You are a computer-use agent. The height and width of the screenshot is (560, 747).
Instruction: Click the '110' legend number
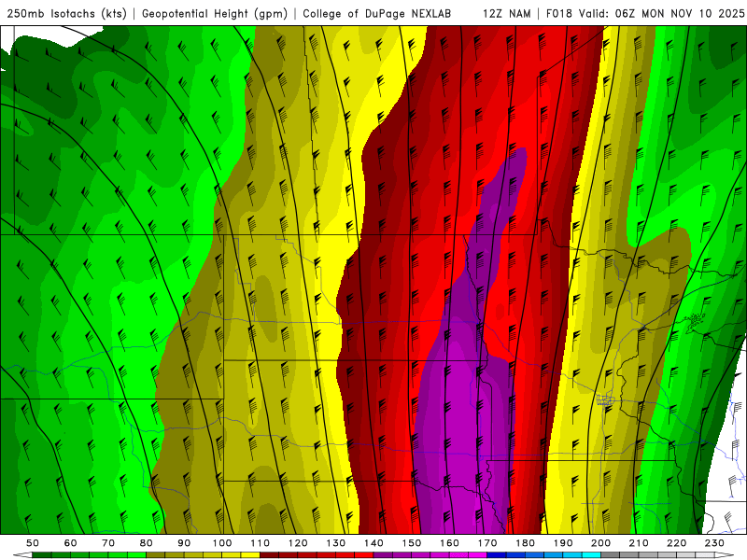pos(260,543)
